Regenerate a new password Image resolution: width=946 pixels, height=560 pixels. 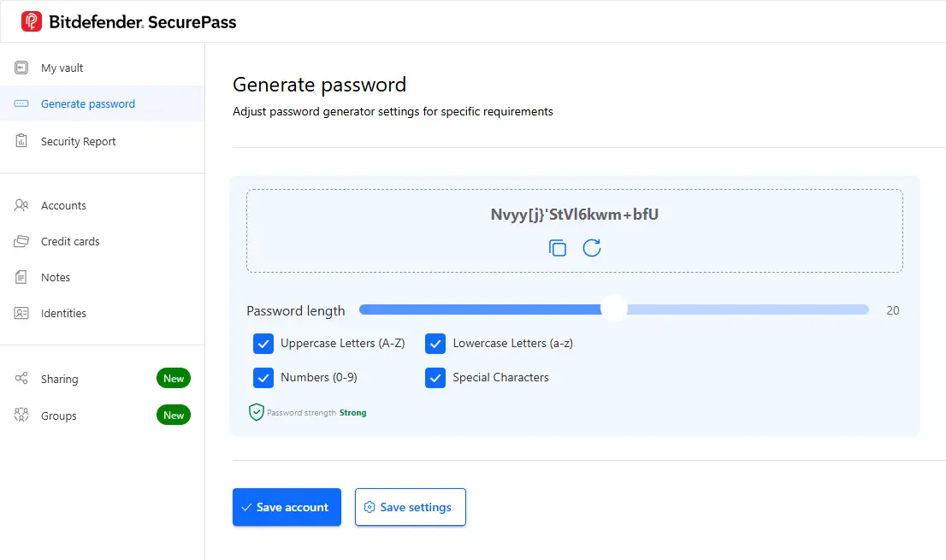592,248
